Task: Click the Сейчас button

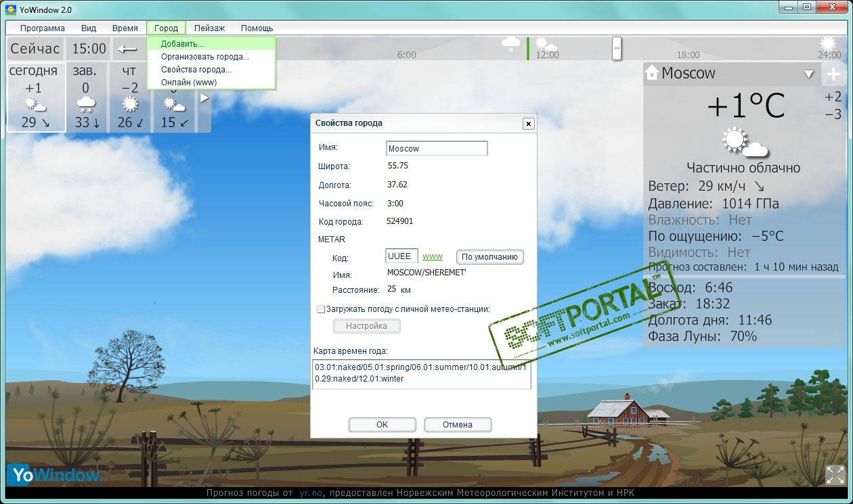Action: [35, 49]
